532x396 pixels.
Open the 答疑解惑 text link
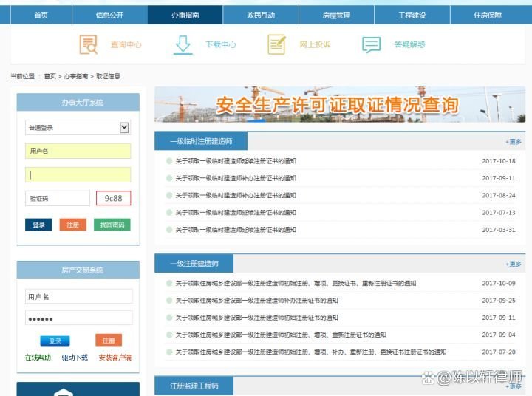[409, 44]
